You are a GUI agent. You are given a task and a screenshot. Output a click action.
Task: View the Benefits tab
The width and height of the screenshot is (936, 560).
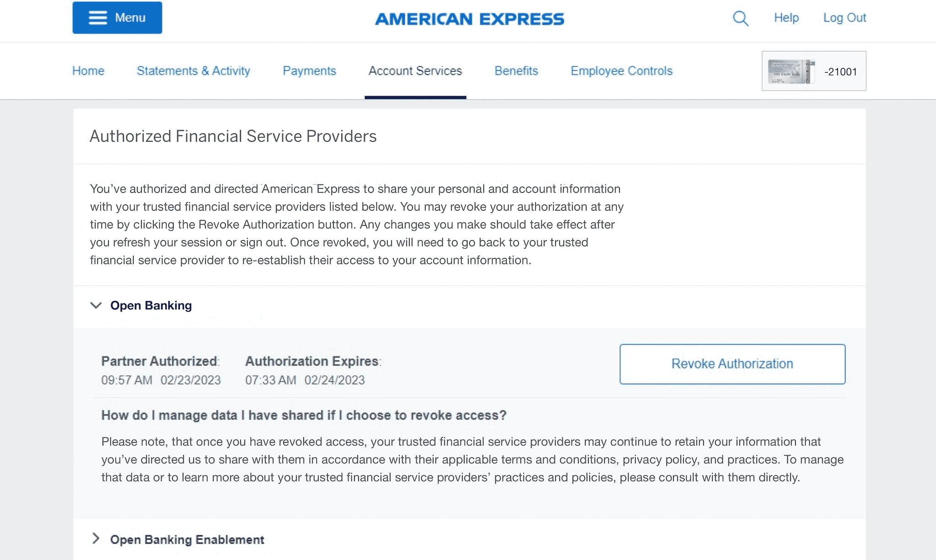(x=516, y=71)
